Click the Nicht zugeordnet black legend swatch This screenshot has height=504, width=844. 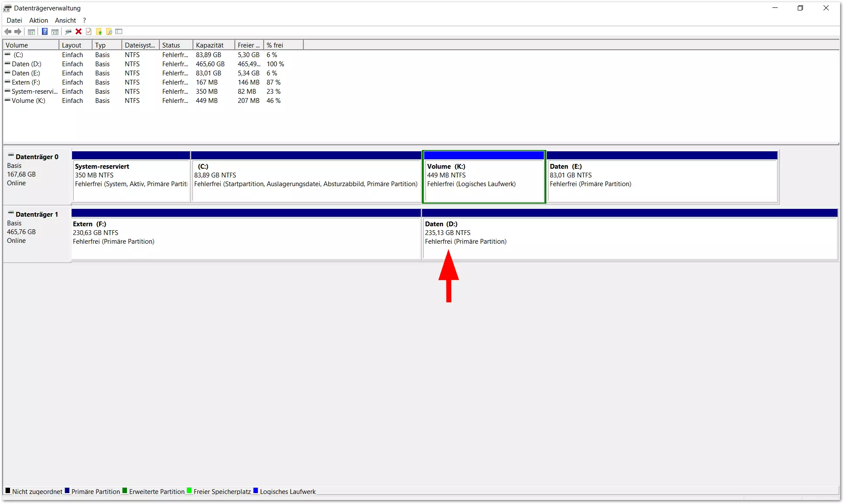8,490
